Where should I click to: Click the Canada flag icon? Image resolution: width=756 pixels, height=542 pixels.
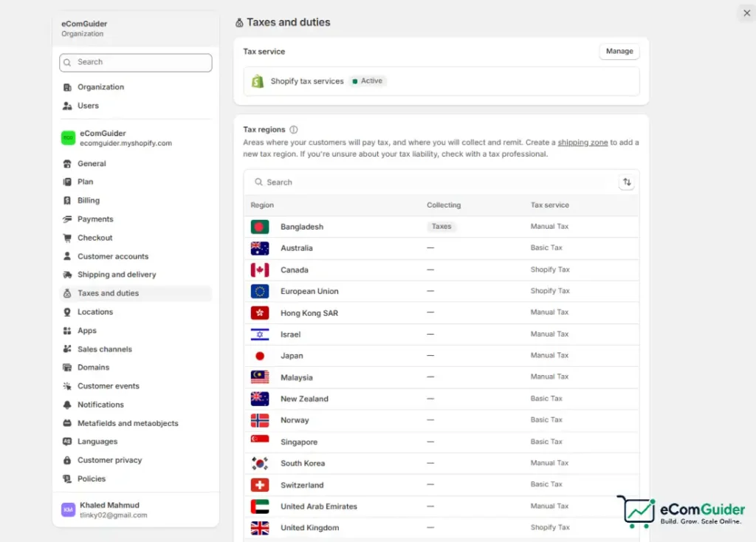[260, 270]
